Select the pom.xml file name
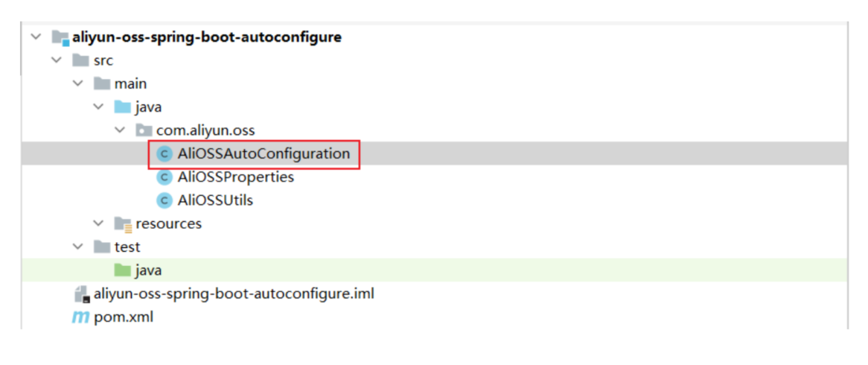The image size is (868, 365). coord(124,317)
